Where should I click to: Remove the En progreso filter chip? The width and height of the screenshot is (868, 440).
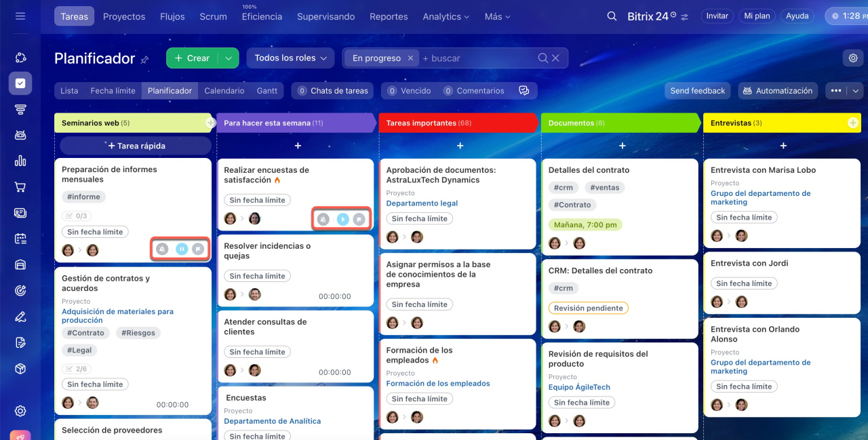tap(410, 58)
